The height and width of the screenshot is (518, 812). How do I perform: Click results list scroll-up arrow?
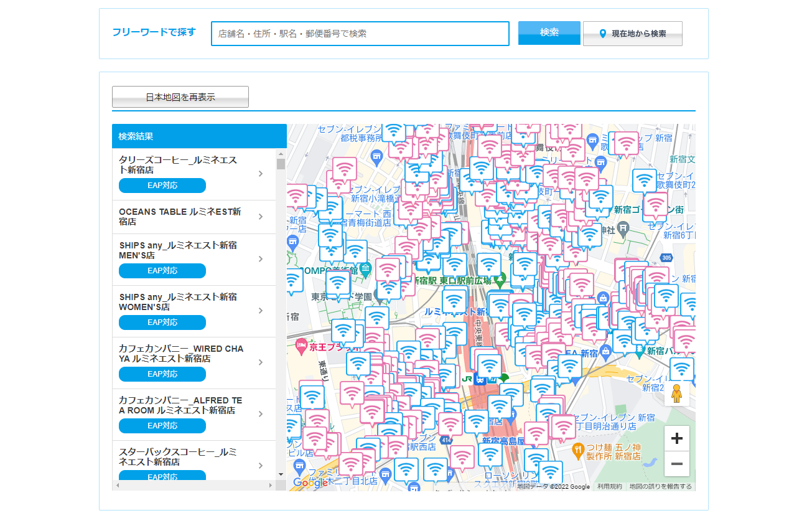click(x=281, y=153)
